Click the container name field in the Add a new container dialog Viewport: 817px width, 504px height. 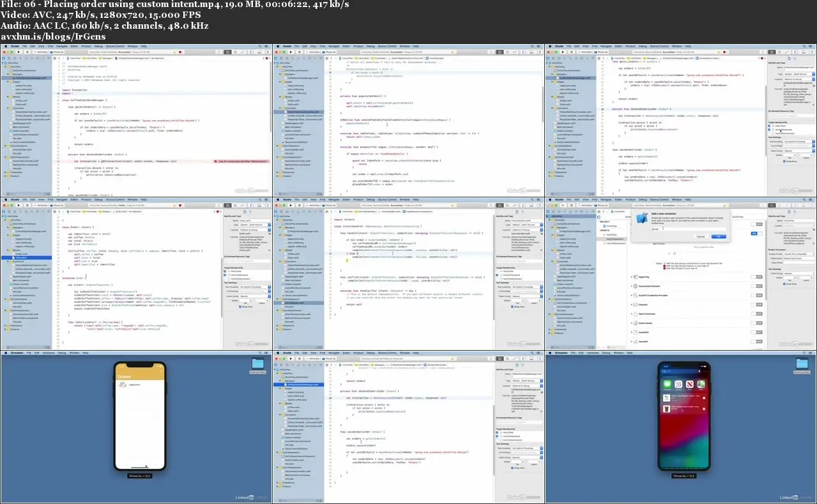(689, 229)
